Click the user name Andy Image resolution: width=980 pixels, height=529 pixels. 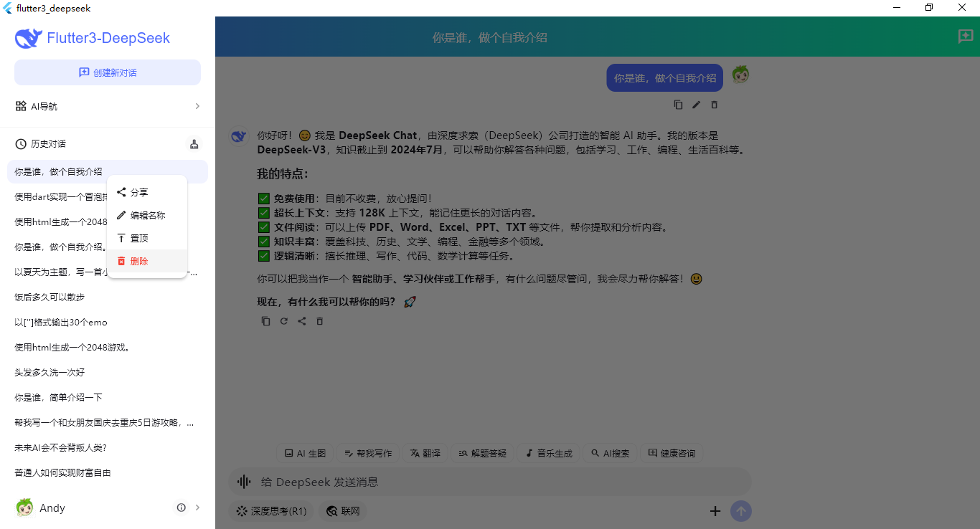tap(52, 508)
